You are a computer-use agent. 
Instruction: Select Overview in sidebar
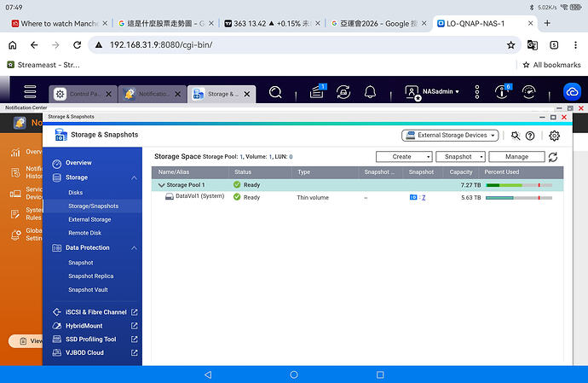[x=78, y=163]
